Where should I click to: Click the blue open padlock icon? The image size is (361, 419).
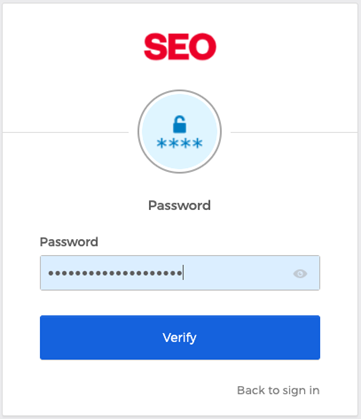pyautogui.click(x=179, y=124)
